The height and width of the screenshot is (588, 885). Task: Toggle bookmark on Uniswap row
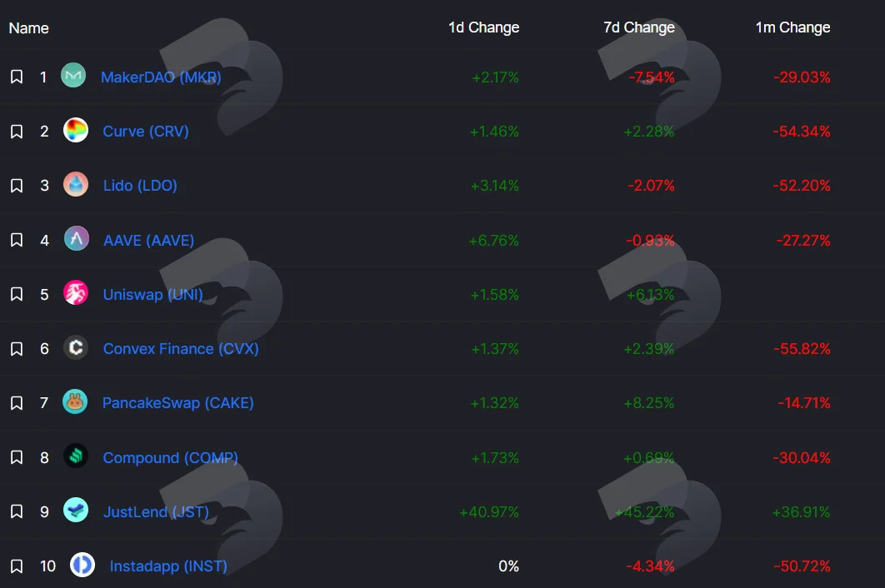pos(17,294)
